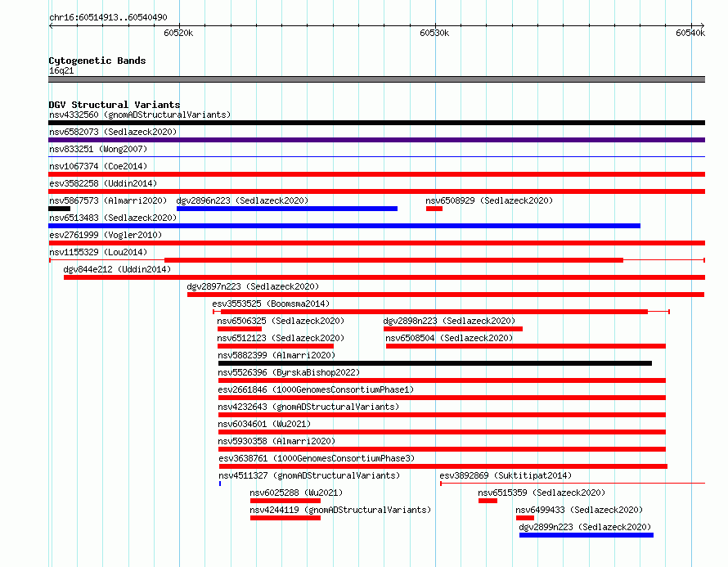Click the black nsv5867573 variant bar
This screenshot has height=567, width=728.
pos(60,209)
